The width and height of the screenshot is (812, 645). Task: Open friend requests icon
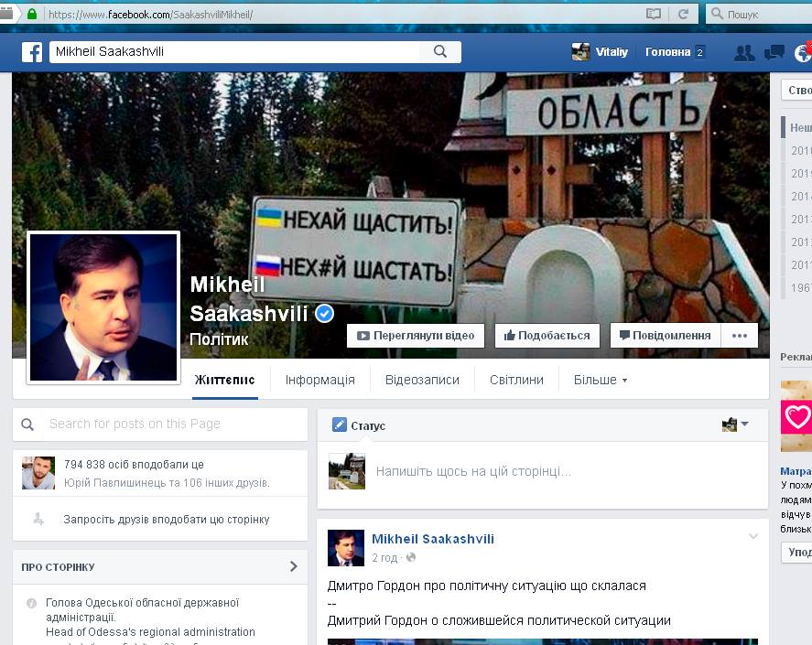(744, 52)
